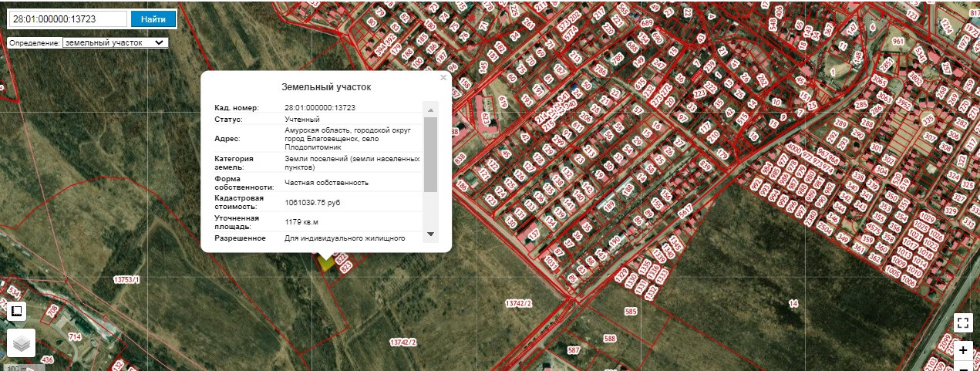Select parcel 13753/1 on the map
This screenshot has height=371, width=980.
tap(126, 279)
